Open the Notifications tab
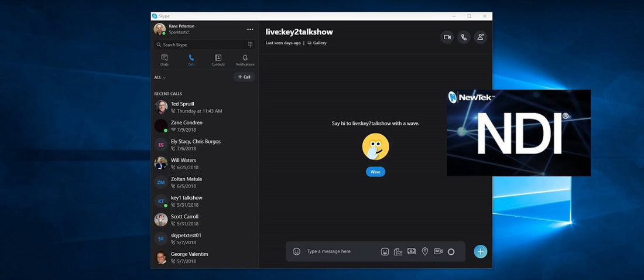Image resolution: width=644 pixels, height=280 pixels. coord(245,60)
